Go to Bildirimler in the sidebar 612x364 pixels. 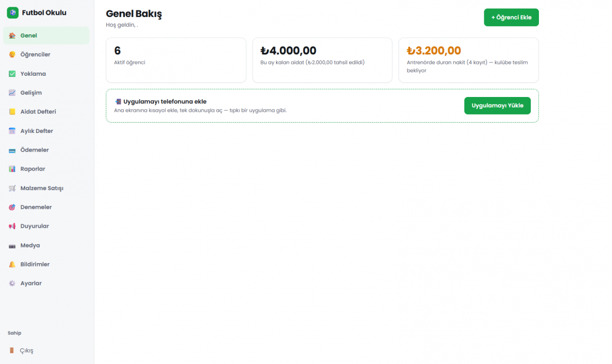point(46,264)
